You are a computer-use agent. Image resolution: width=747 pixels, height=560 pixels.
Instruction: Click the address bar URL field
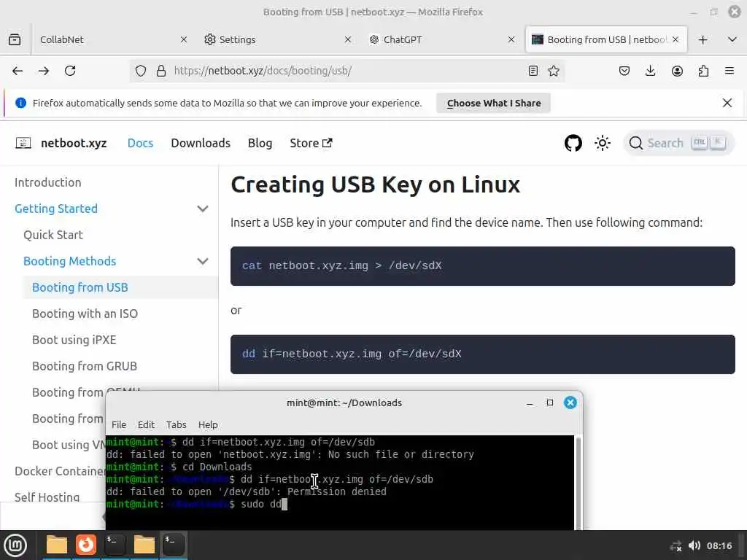(x=345, y=71)
